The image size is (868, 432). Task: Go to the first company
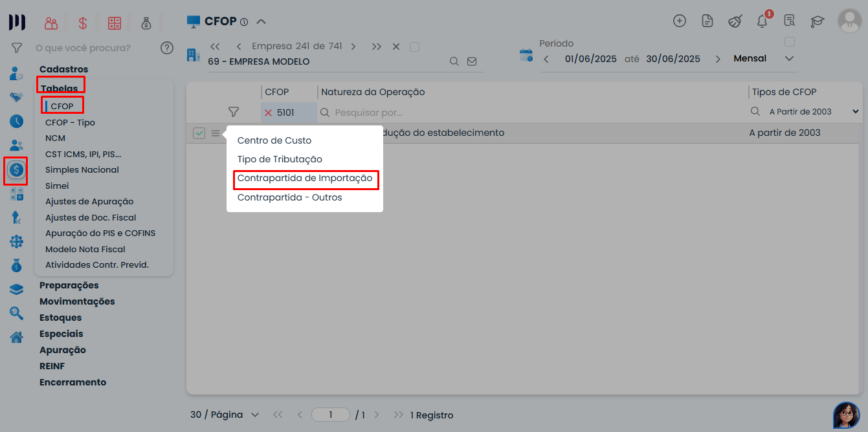[215, 47]
